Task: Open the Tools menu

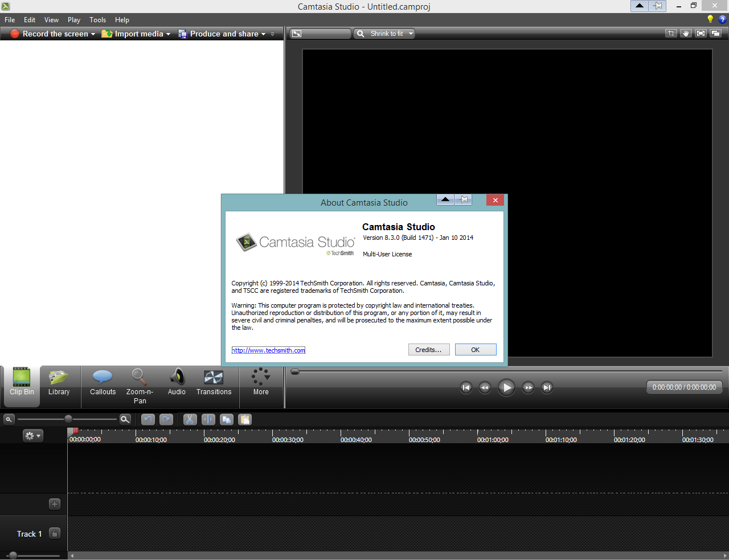Action: point(97,20)
